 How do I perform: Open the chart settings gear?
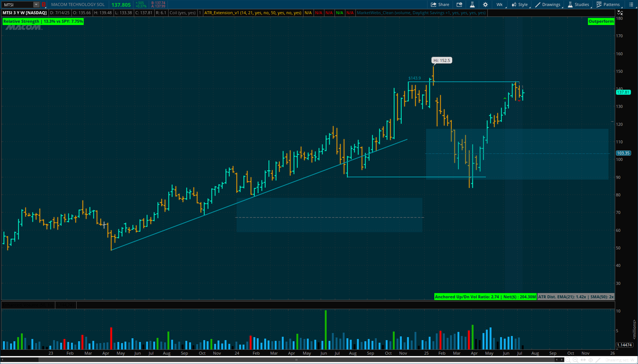[485, 4]
